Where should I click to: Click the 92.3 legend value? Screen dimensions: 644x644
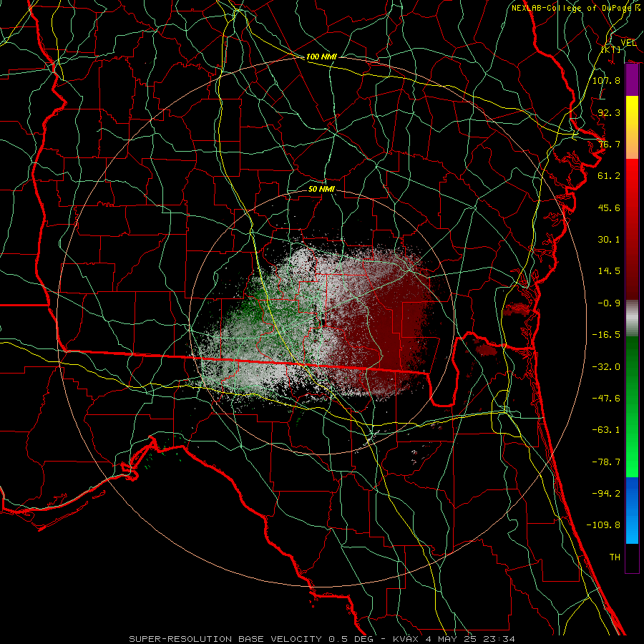point(609,112)
